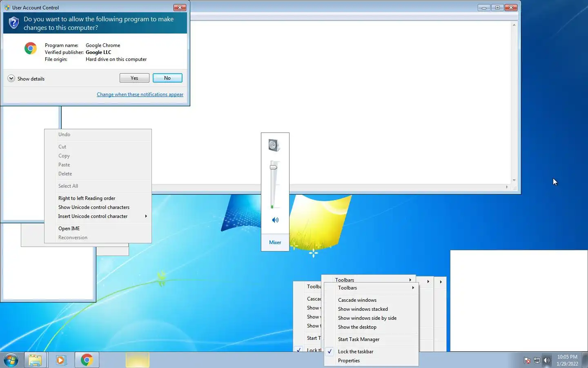Minimize the large blank window
Image resolution: width=588 pixels, height=368 pixels.
tap(484, 7)
